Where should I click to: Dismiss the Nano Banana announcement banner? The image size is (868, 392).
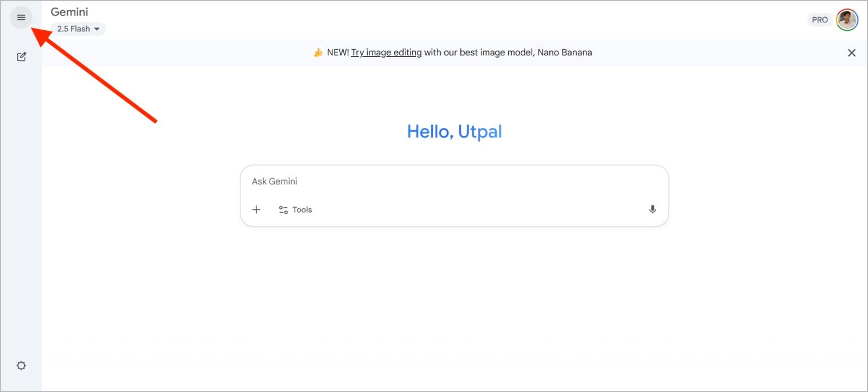(851, 52)
